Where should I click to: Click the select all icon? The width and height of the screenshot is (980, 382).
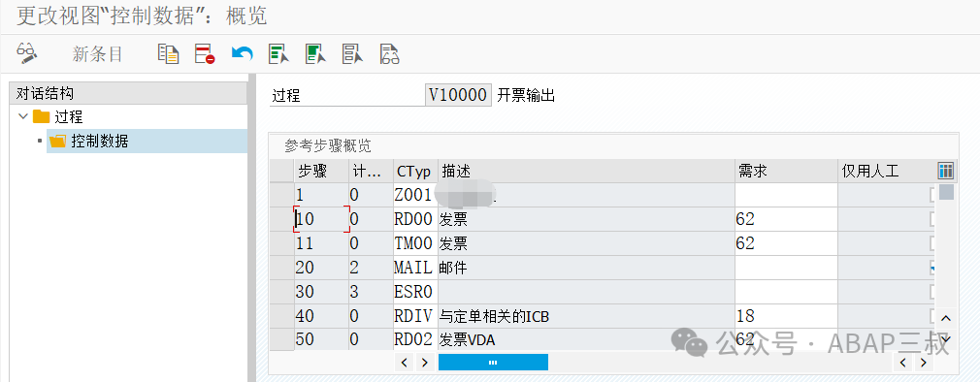point(278,53)
